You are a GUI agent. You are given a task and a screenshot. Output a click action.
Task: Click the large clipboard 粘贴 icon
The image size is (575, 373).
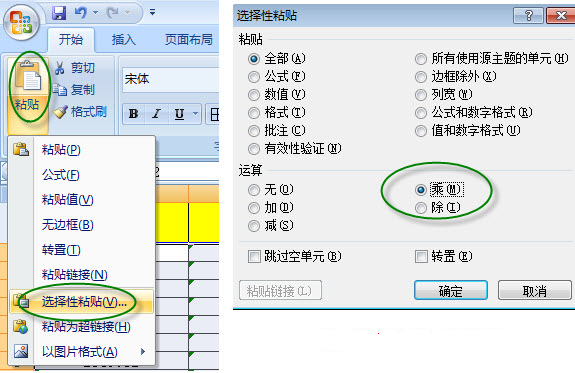click(x=28, y=77)
